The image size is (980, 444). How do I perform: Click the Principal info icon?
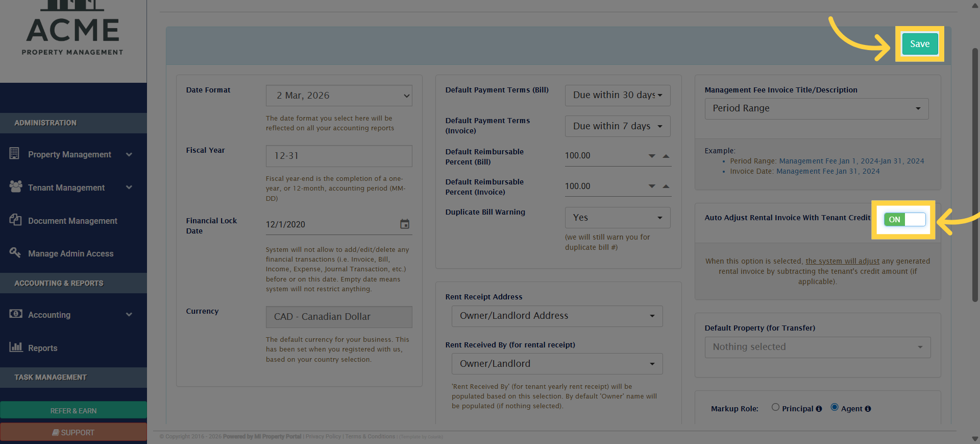coord(819,409)
